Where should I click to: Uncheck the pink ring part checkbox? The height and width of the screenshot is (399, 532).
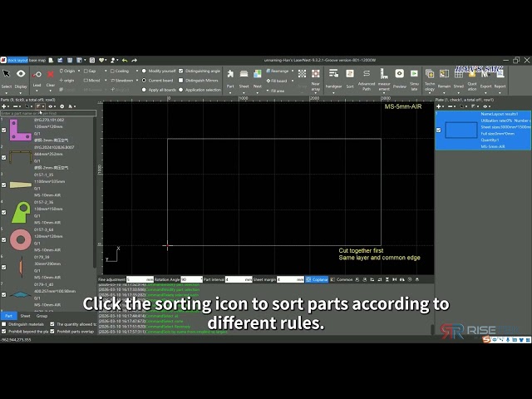click(3, 240)
